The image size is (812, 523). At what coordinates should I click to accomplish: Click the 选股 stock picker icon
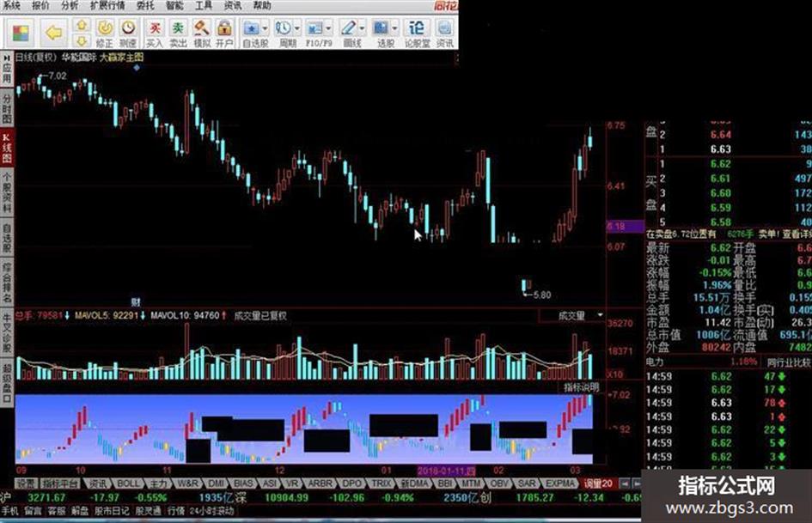[x=382, y=28]
